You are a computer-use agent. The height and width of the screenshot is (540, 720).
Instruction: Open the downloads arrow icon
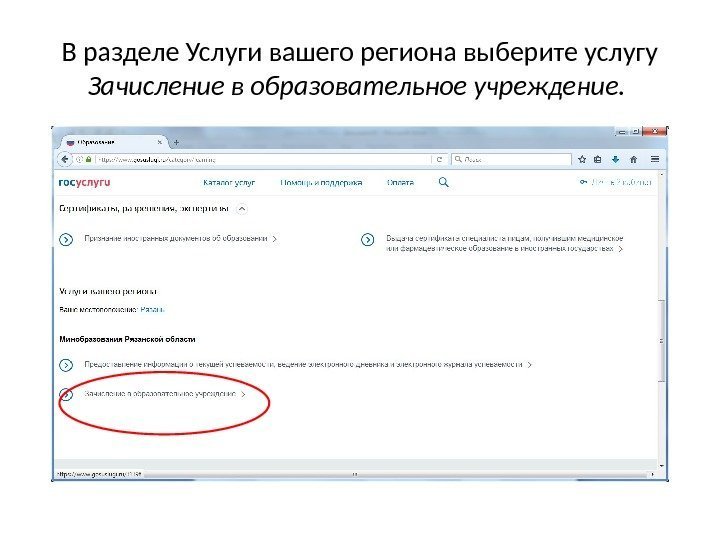615,159
